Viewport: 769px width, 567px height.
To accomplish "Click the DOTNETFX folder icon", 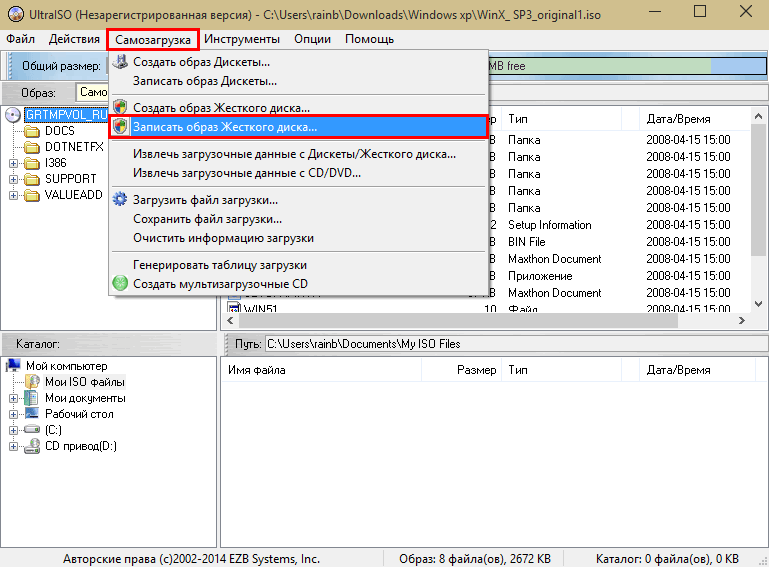I will 32,147.
